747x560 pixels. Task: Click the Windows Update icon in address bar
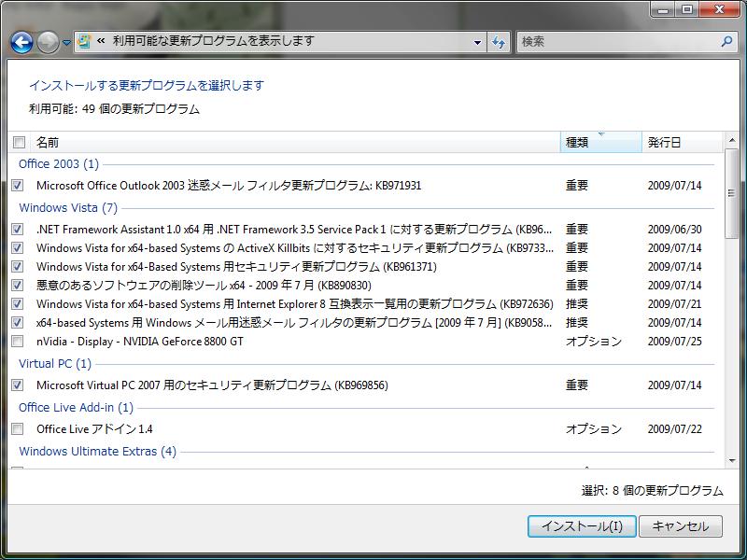point(84,41)
